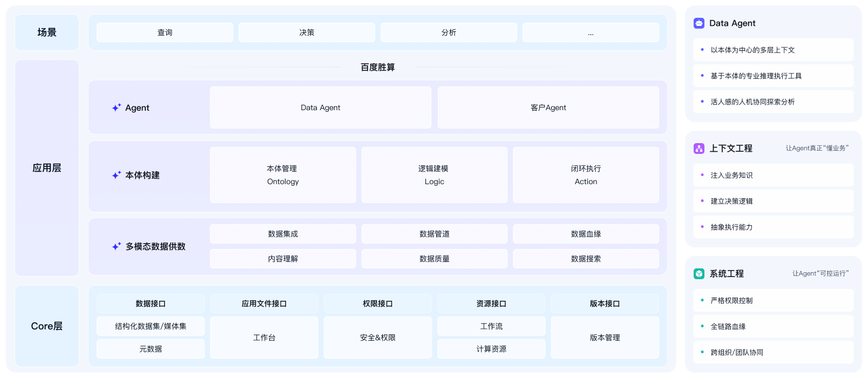Click the ellipsis scenario box
This screenshot has width=868, height=378.
pos(591,32)
